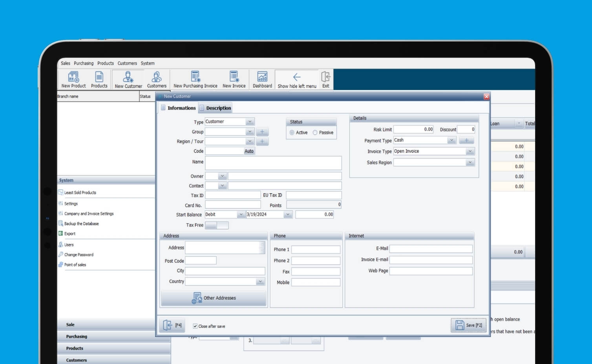
Task: Open the Sales Region dropdown
Action: [x=470, y=162]
